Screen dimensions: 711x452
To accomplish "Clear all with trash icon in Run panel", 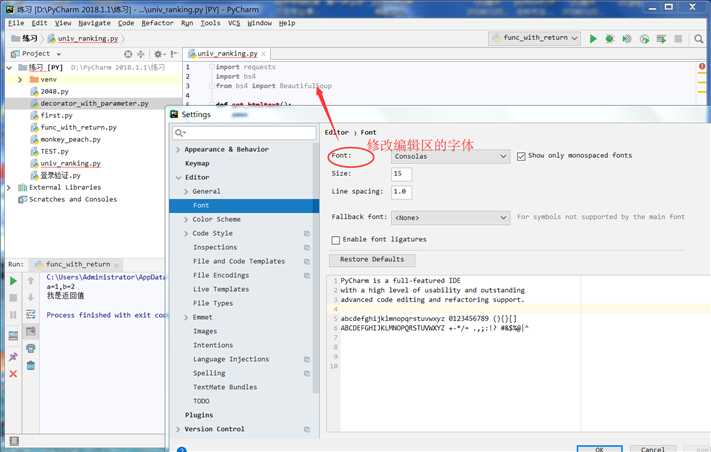I will point(30,365).
